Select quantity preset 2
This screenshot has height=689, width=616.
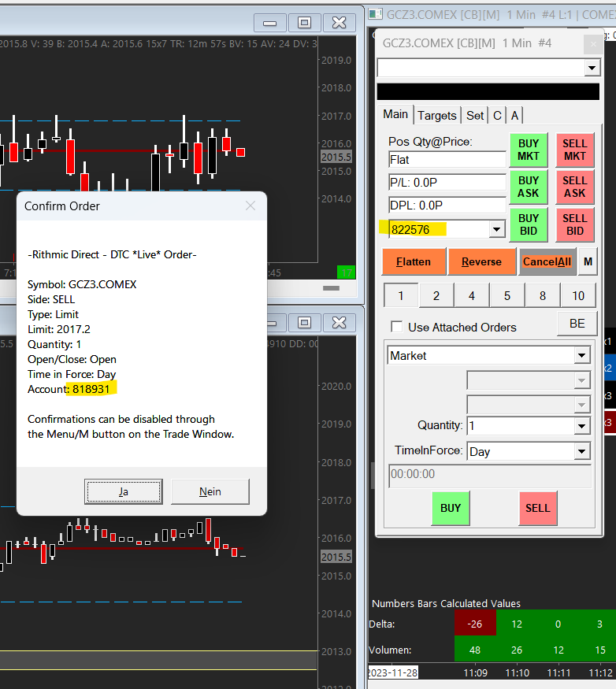pyautogui.click(x=436, y=296)
